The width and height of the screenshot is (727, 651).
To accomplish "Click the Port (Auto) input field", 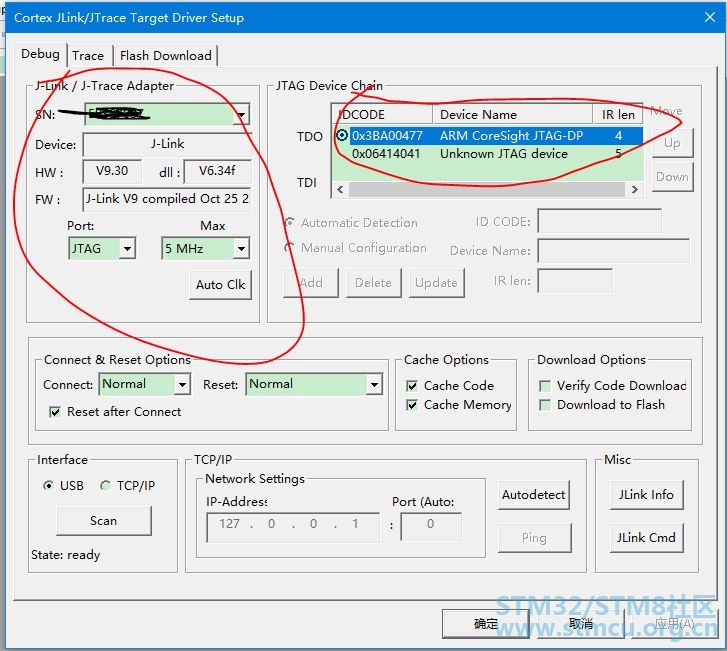I will pos(431,527).
